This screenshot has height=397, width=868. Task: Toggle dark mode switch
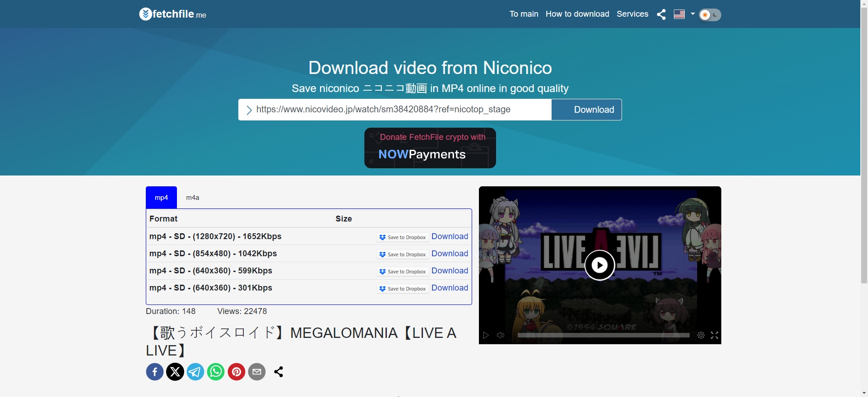tap(710, 15)
